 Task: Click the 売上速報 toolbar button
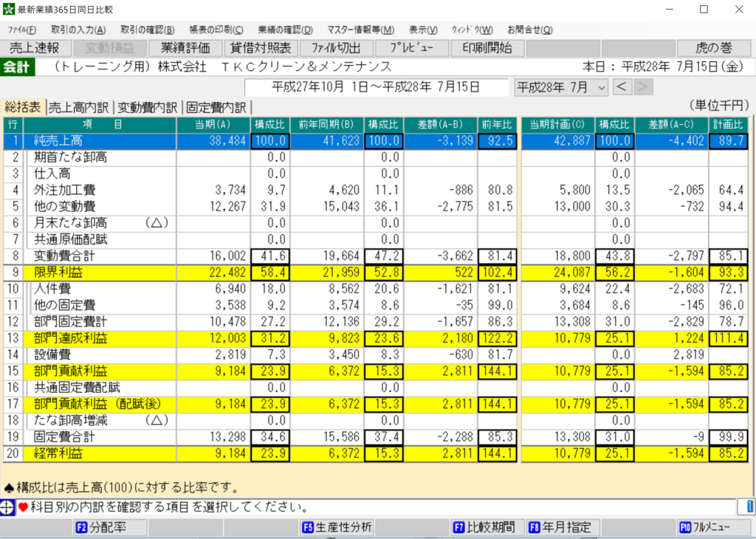pos(35,48)
